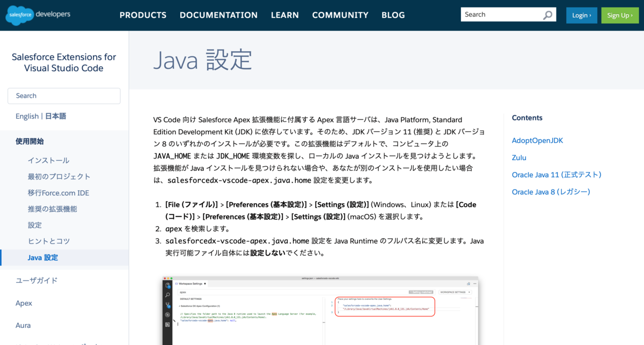
Task: Click the Login button
Action: pyautogui.click(x=581, y=15)
